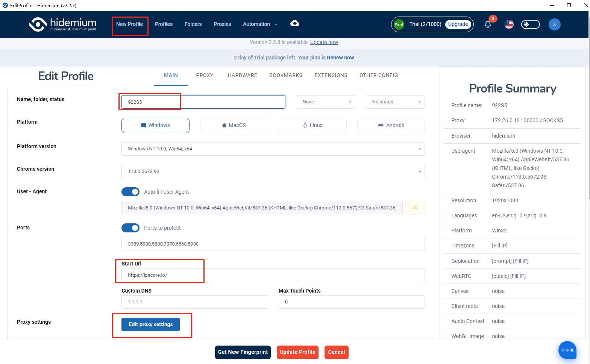Select the Android platform option

[391, 125]
